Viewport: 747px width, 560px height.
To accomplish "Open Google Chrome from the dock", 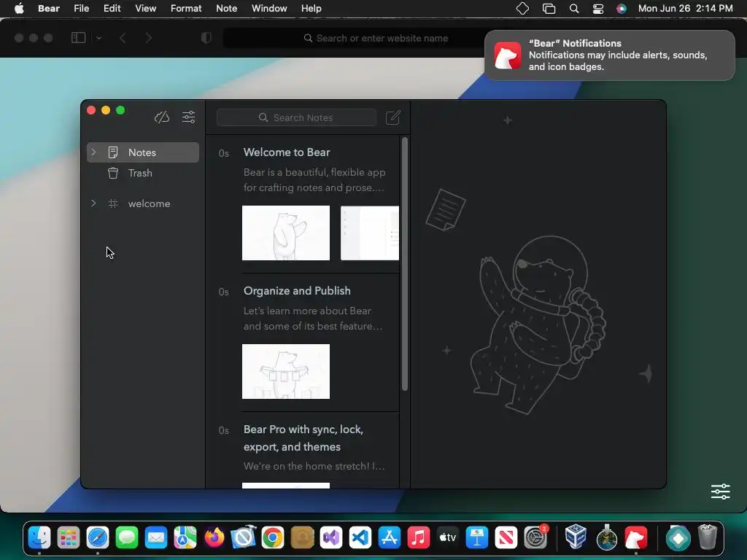I will click(x=273, y=538).
